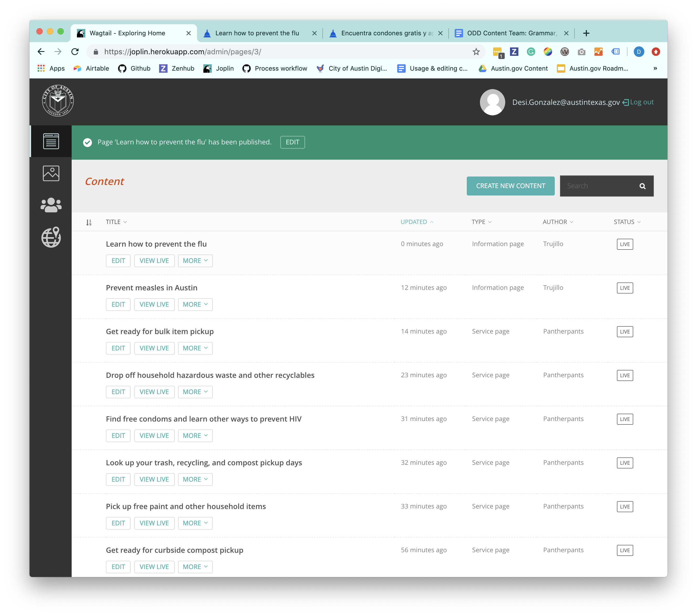Click the search magnifying glass icon
The image size is (697, 616).
click(642, 186)
